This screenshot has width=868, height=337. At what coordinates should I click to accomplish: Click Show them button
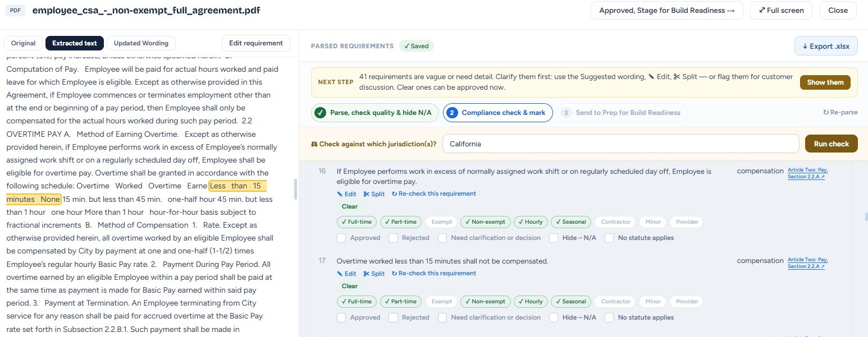tap(825, 82)
